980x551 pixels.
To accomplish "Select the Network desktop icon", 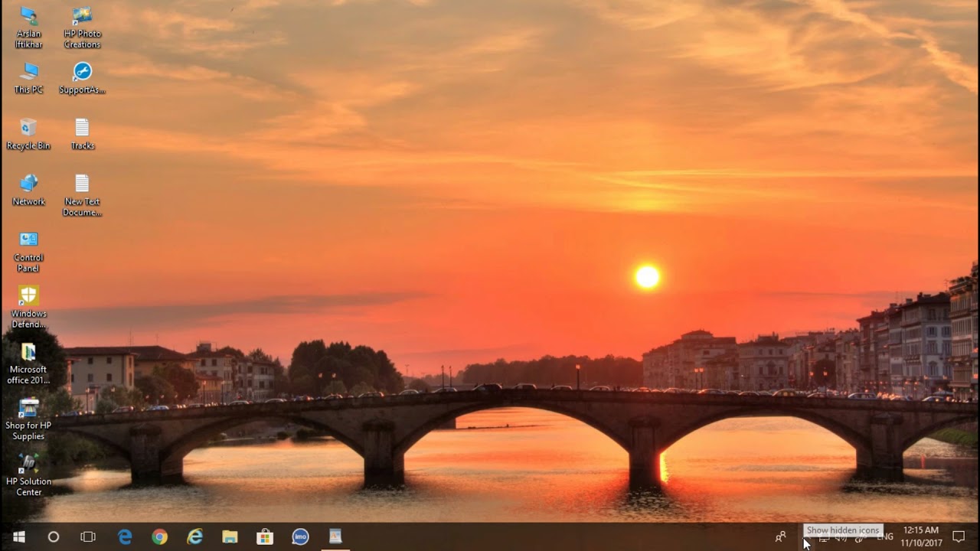I will coord(28,190).
